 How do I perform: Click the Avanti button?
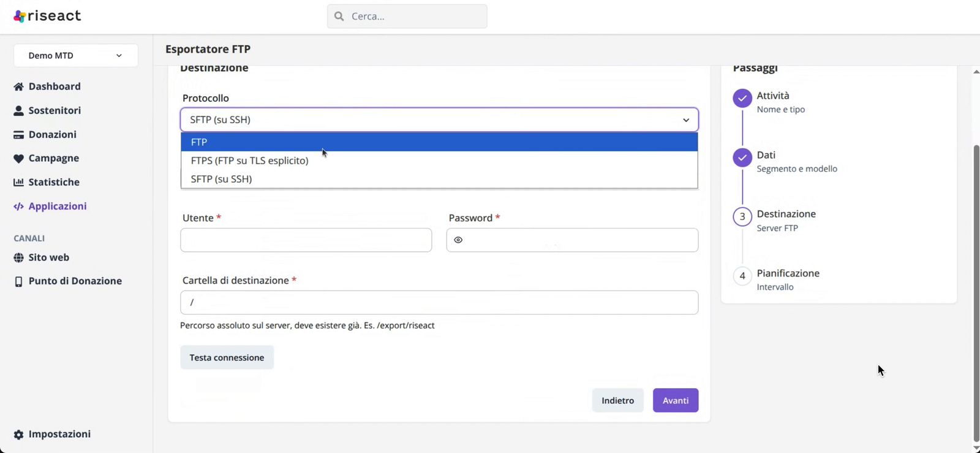676,400
